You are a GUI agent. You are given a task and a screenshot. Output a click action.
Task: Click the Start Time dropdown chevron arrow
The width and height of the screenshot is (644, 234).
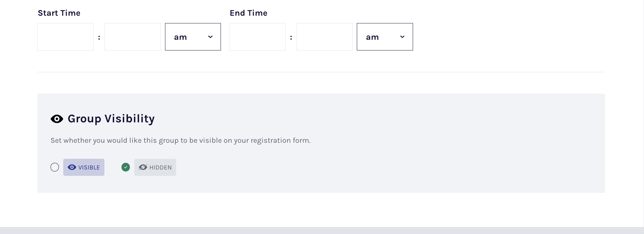click(210, 37)
